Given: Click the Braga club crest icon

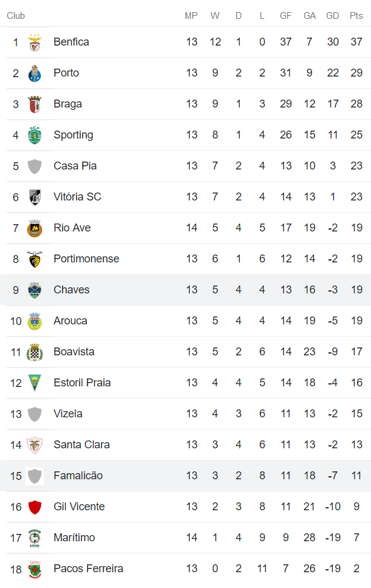Looking at the screenshot, I should (35, 104).
